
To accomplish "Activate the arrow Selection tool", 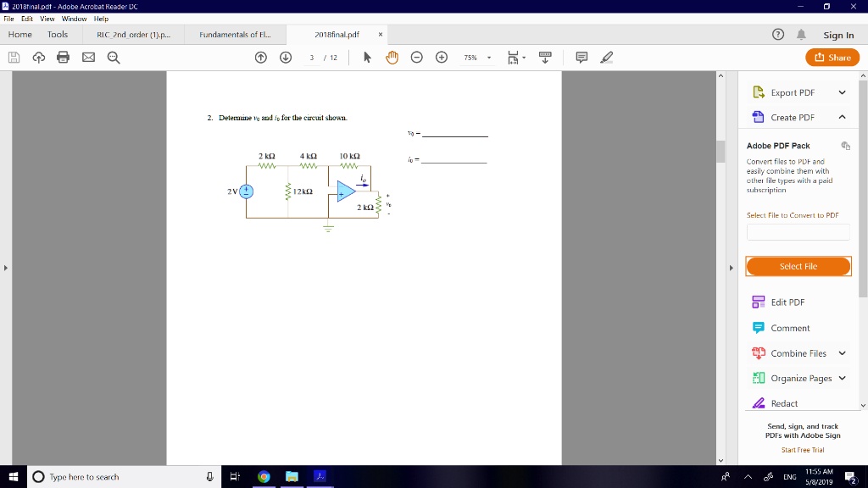I will click(367, 58).
